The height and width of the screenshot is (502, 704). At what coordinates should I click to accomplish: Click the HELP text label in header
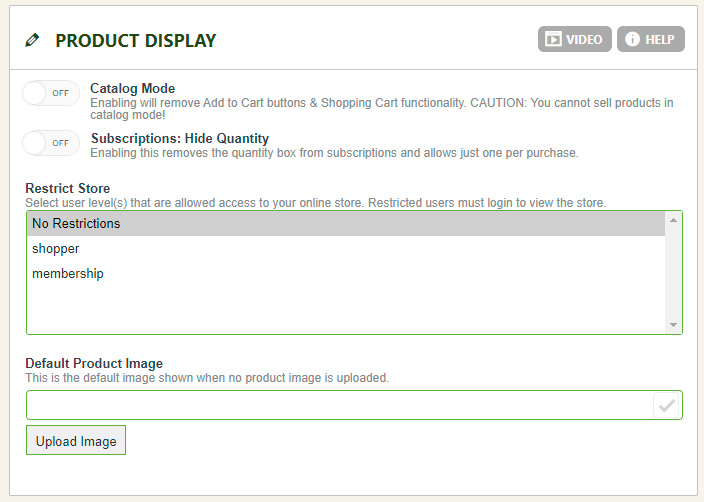pos(659,40)
